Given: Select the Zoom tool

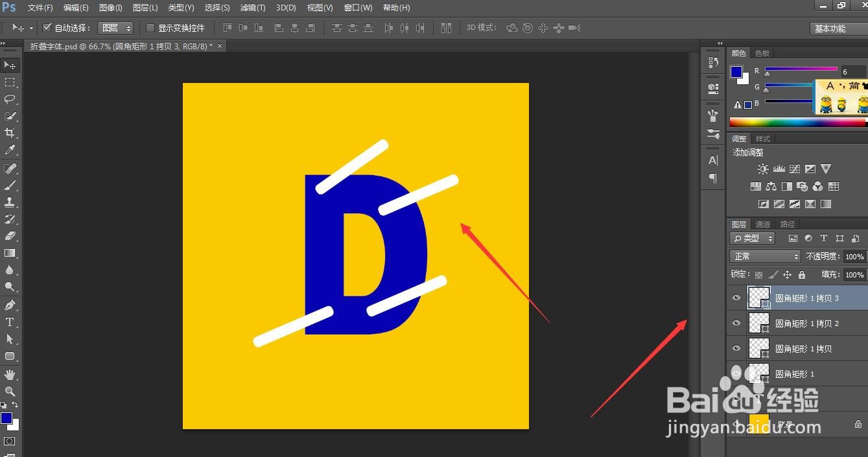Looking at the screenshot, I should (x=10, y=392).
